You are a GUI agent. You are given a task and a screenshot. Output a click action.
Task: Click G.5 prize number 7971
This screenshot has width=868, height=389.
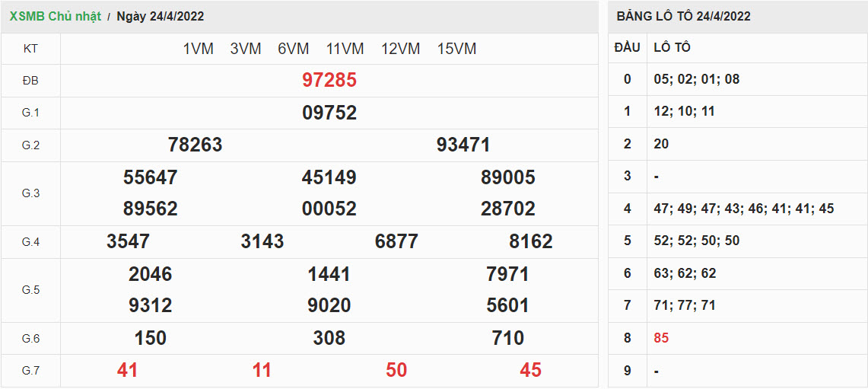tap(507, 274)
